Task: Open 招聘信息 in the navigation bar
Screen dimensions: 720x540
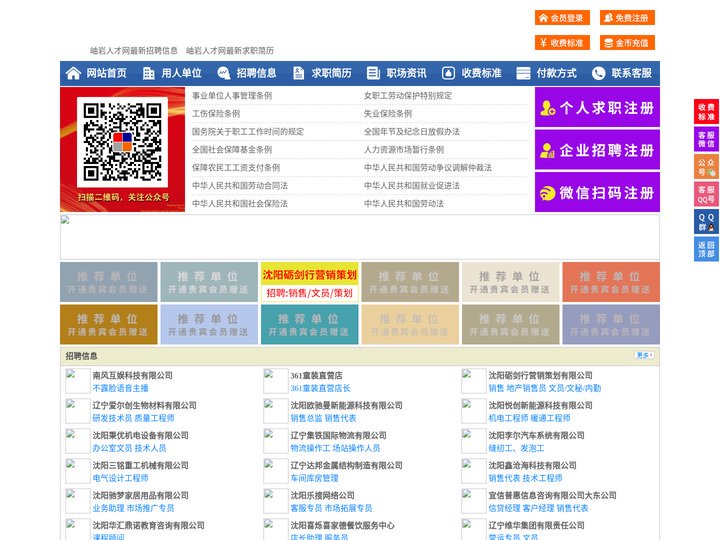Action: point(256,73)
